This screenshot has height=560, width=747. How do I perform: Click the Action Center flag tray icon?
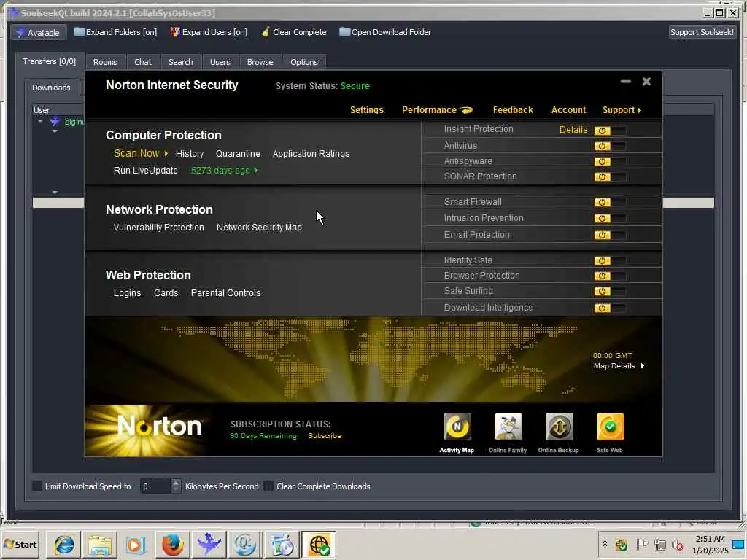coord(642,544)
